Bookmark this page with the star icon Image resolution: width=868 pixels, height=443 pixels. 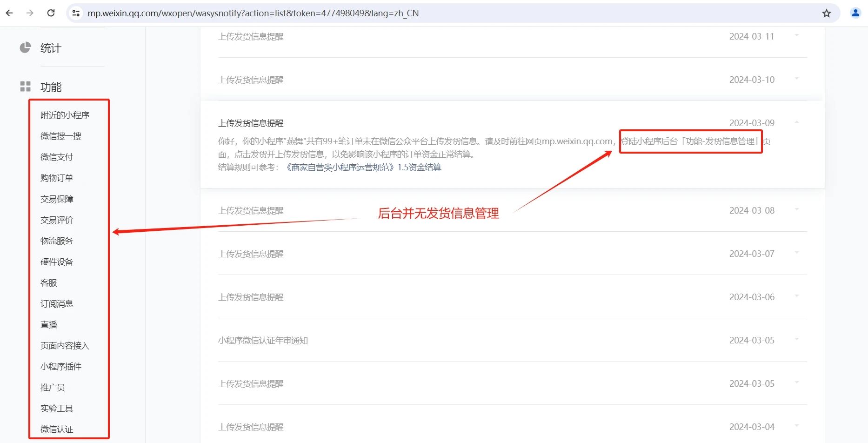coord(826,13)
